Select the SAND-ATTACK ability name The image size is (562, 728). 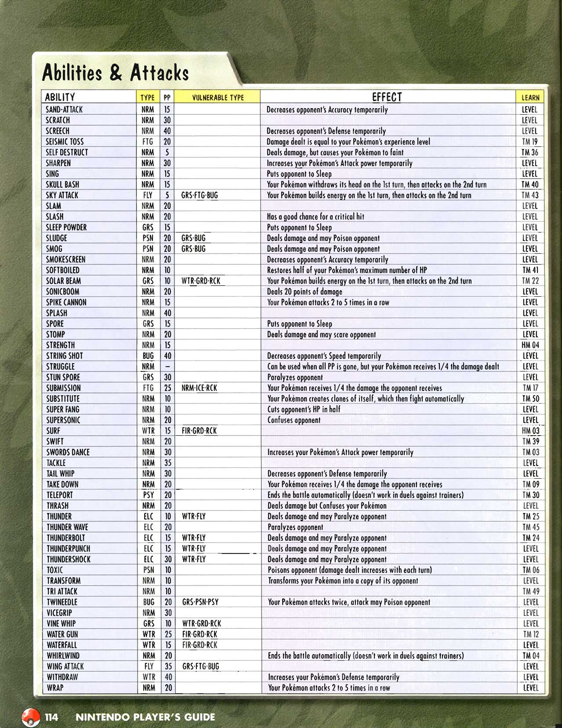click(x=64, y=109)
